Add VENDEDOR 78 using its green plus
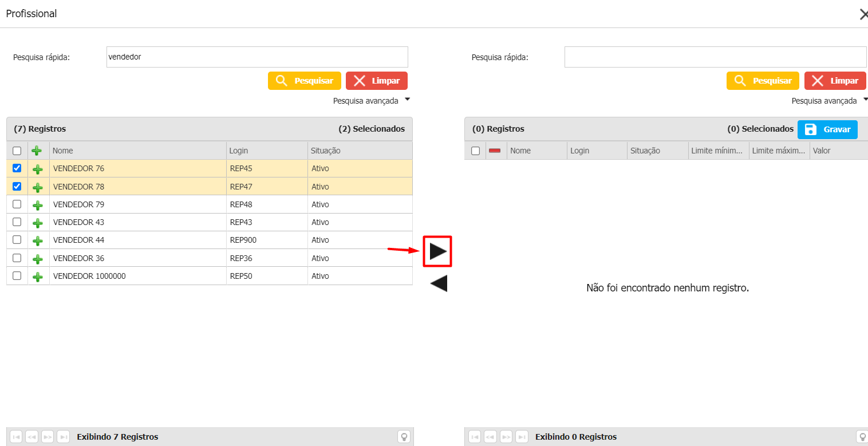The height and width of the screenshot is (446, 868). [x=38, y=187]
